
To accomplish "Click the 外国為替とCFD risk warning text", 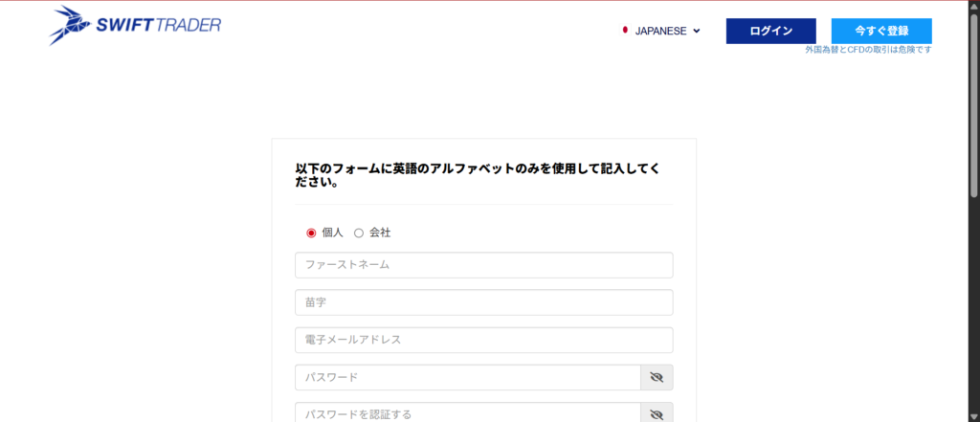I will point(868,50).
